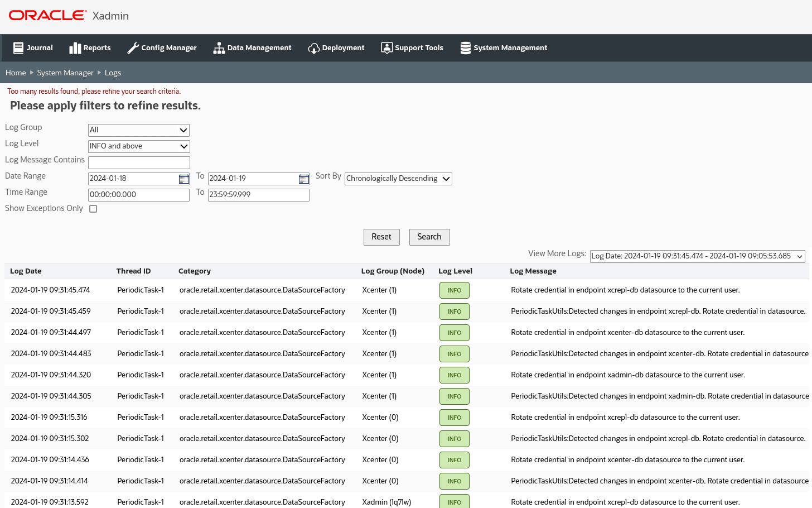Enable Show Exceptions Only checkbox
This screenshot has height=508, width=812.
click(x=93, y=209)
